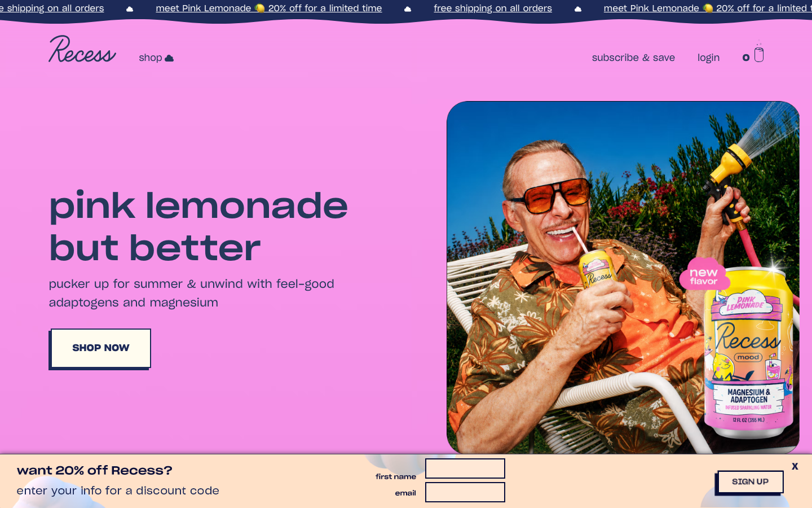Image resolution: width=812 pixels, height=508 pixels.
Task: Click the 'want 20% off Recess?' text
Action: coord(95,470)
